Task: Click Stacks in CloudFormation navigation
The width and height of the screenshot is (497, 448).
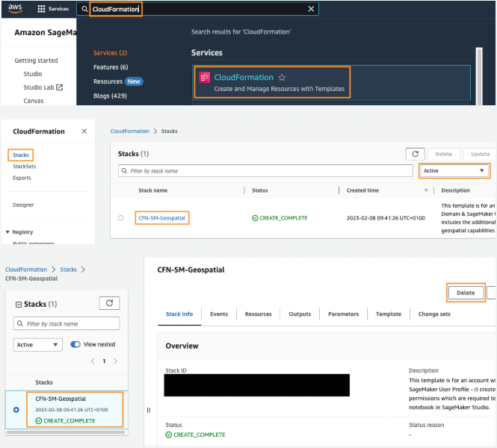Action: [21, 155]
